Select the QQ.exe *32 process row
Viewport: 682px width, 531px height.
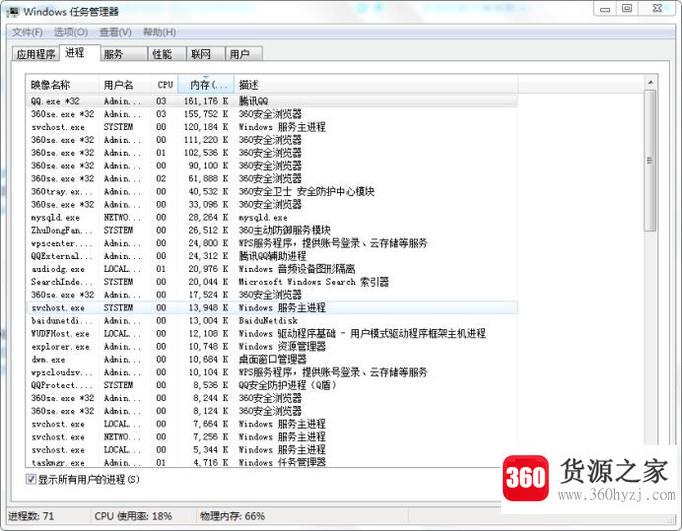(x=272, y=101)
